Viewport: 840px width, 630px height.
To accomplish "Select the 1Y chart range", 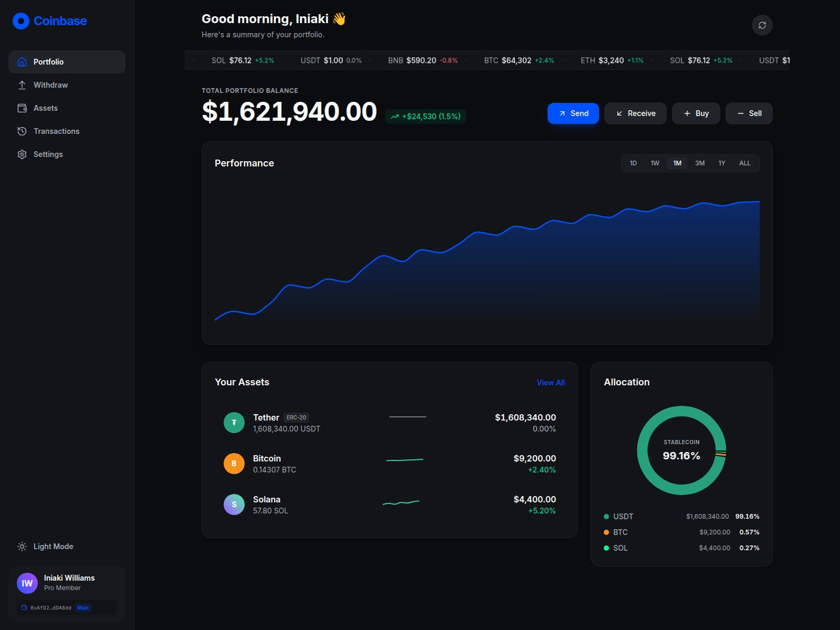I will point(722,163).
